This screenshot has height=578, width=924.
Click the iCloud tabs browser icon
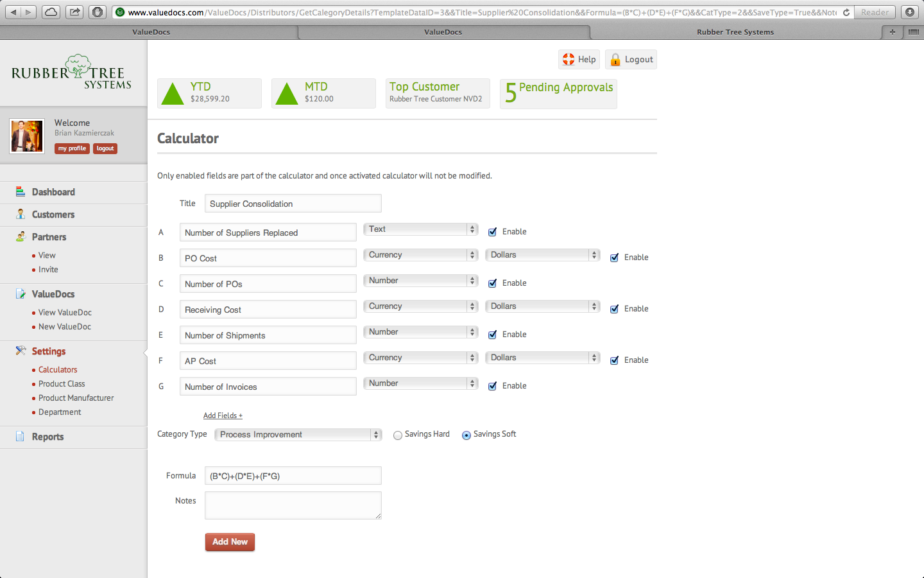51,12
